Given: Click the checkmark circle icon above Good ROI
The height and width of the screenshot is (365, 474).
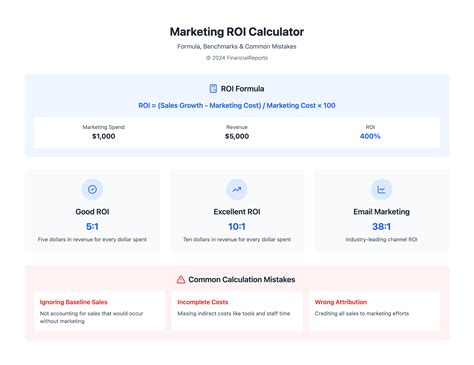Looking at the screenshot, I should [92, 189].
